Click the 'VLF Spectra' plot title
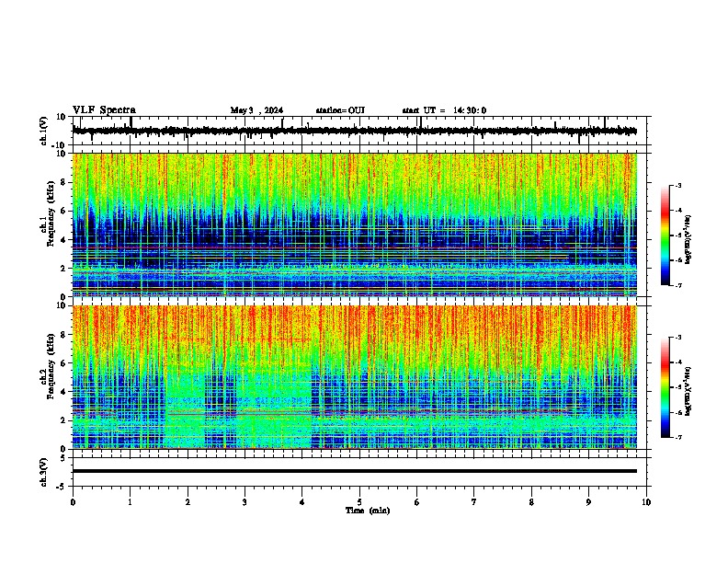The width and height of the screenshot is (728, 563). [104, 110]
